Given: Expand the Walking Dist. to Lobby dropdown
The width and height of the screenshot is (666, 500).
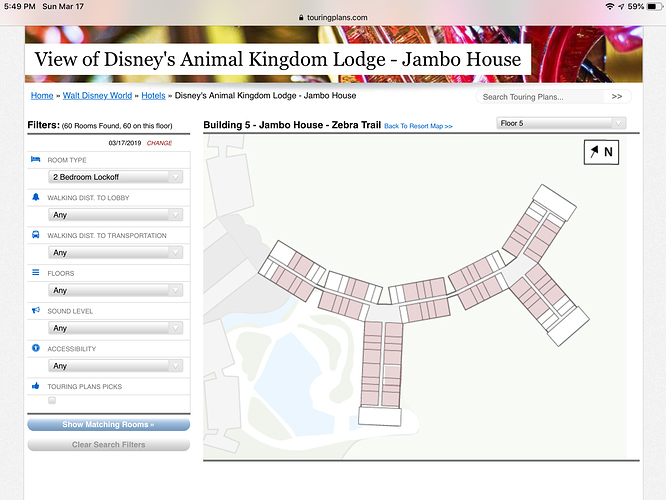Looking at the screenshot, I should point(116,214).
